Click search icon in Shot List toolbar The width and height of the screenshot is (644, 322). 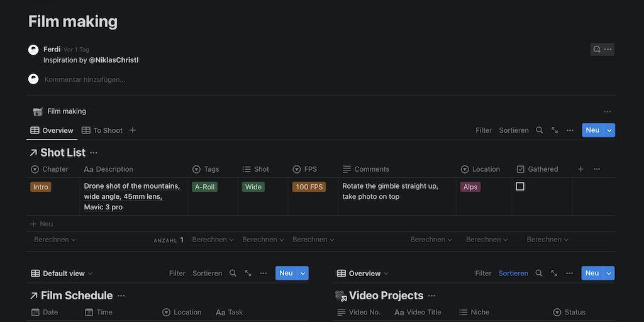point(539,130)
